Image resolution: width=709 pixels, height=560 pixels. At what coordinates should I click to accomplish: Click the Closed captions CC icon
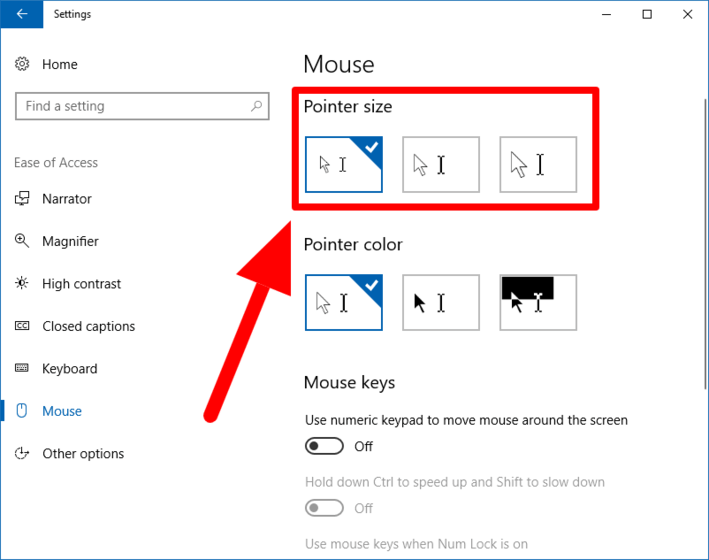tap(23, 326)
